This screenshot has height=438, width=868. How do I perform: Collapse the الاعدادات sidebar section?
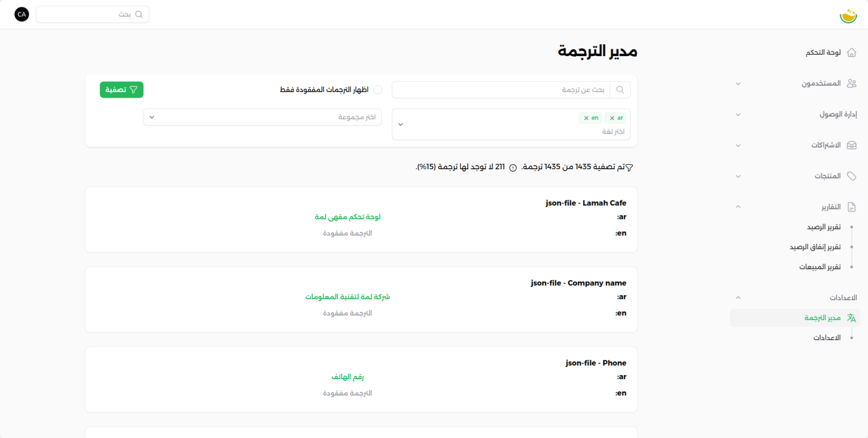[x=738, y=297]
